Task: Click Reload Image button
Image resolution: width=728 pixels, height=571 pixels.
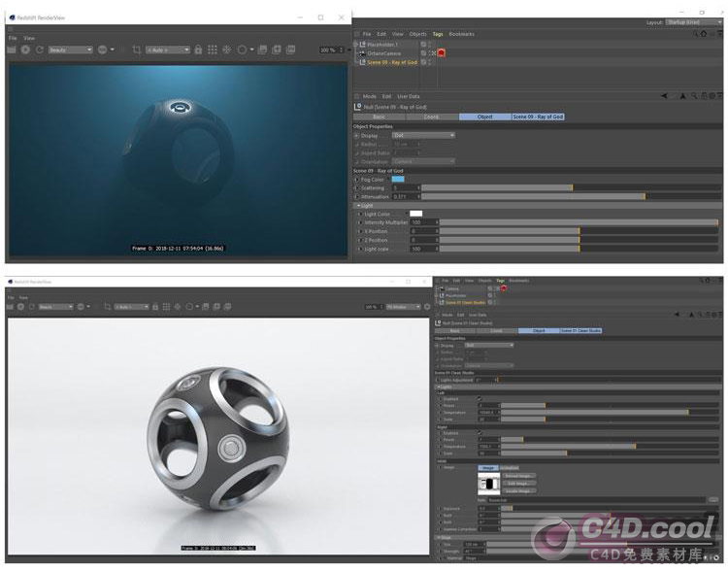Action: tap(518, 476)
